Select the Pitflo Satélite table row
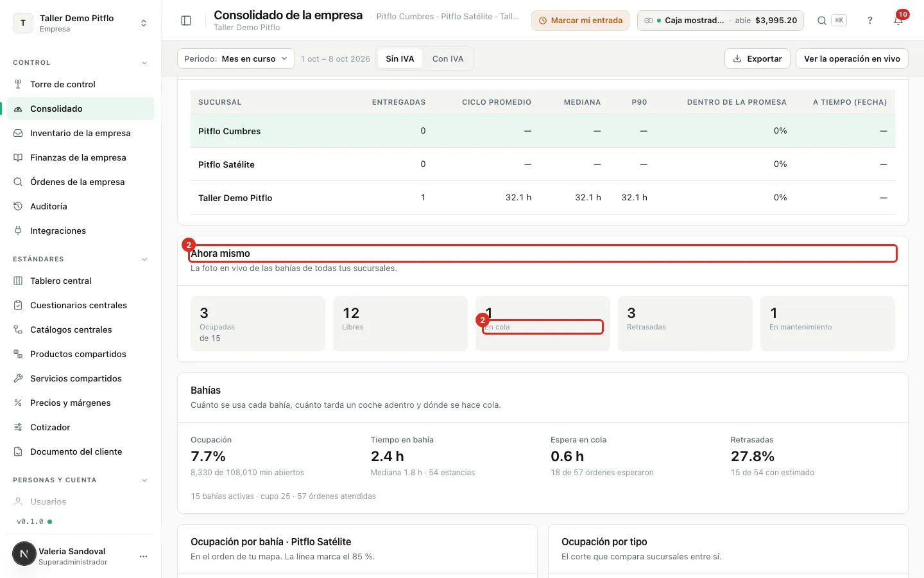Viewport: 924px width, 578px height. click(x=543, y=164)
